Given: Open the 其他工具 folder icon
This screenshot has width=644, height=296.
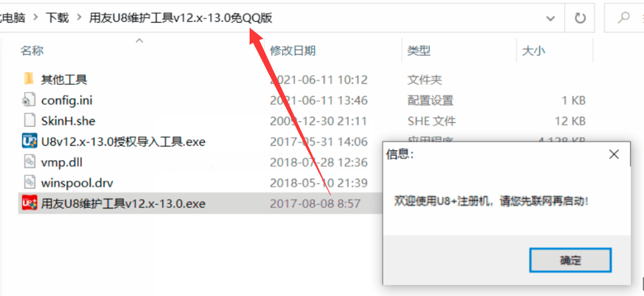Looking at the screenshot, I should [29, 79].
